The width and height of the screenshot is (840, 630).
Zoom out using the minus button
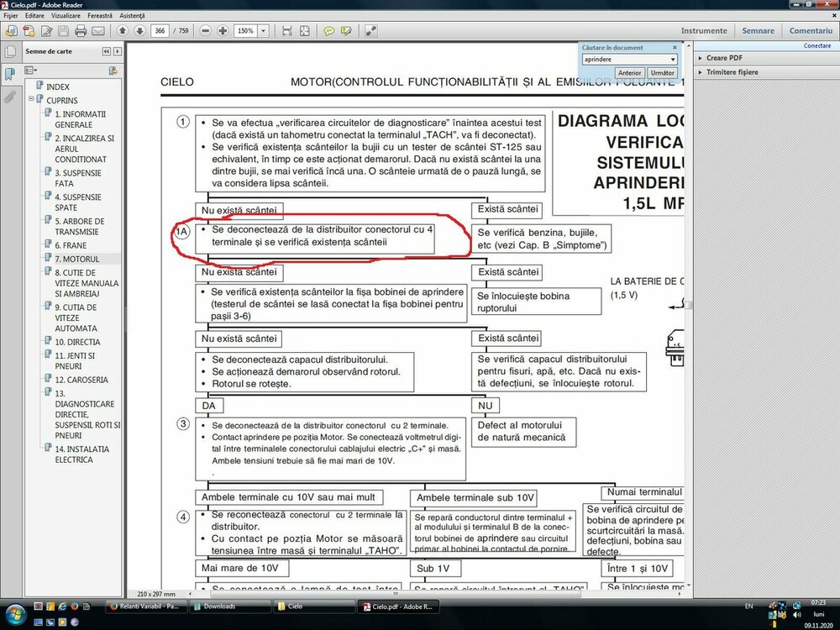pyautogui.click(x=206, y=31)
